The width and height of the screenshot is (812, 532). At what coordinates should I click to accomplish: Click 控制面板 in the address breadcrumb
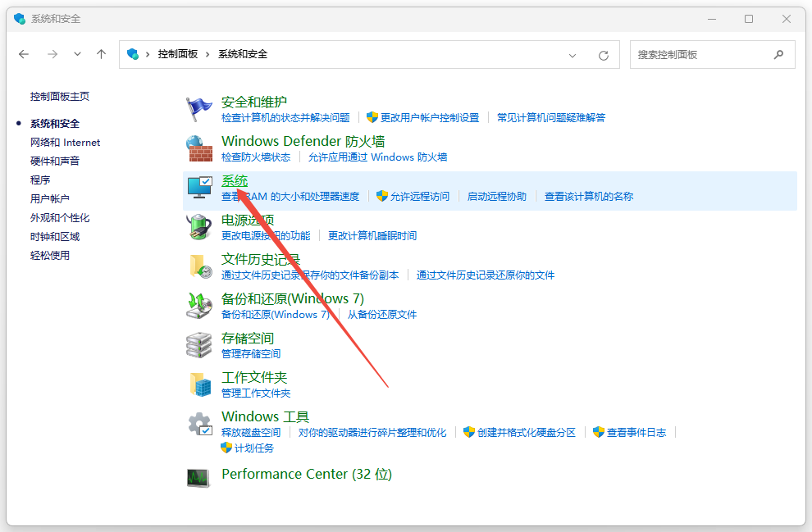178,54
